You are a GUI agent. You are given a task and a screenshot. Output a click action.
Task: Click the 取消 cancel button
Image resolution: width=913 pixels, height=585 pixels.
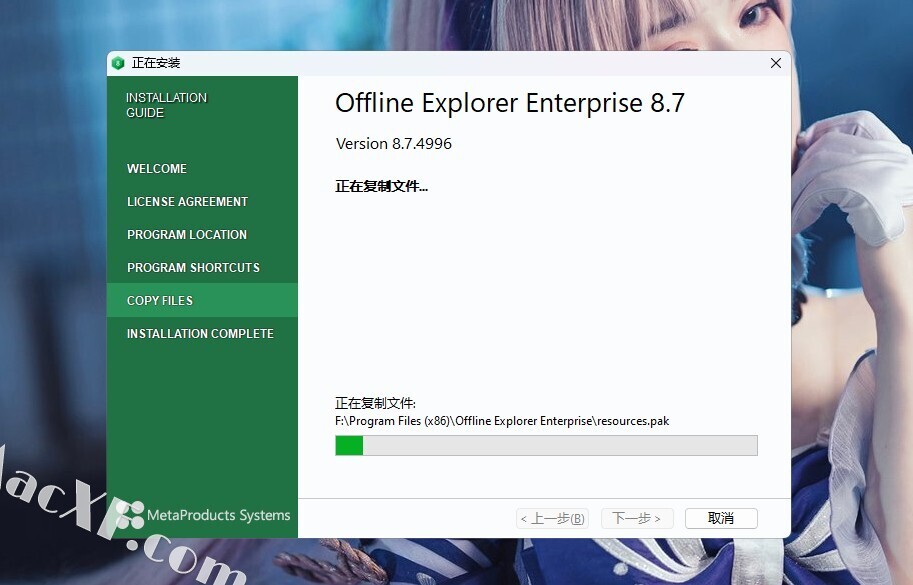click(721, 518)
